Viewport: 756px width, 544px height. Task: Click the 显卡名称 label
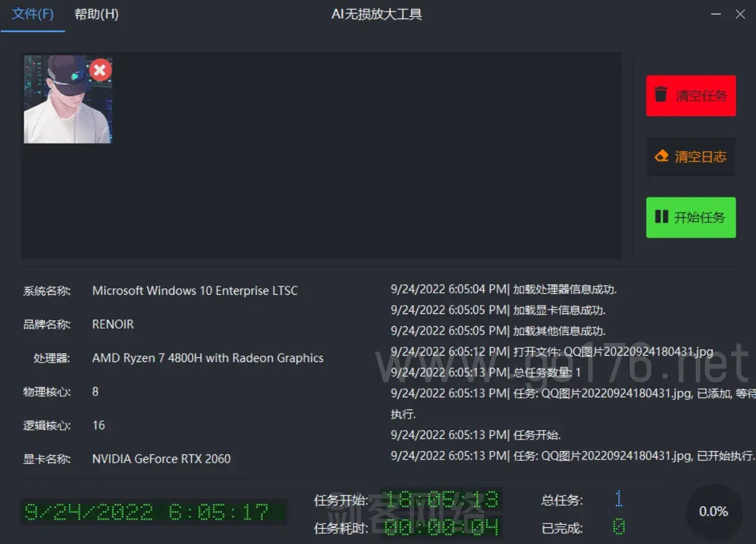[47, 459]
